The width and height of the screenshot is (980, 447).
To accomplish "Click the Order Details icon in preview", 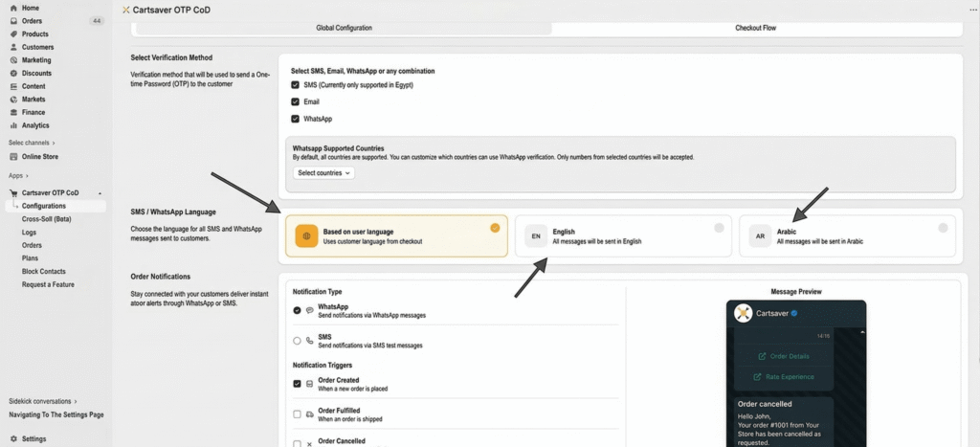I will point(762,356).
